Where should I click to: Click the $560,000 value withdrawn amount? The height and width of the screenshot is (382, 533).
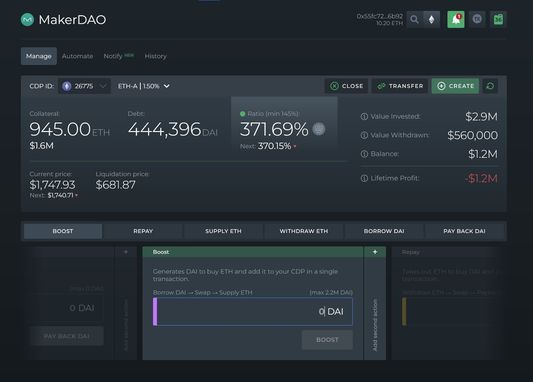point(472,135)
